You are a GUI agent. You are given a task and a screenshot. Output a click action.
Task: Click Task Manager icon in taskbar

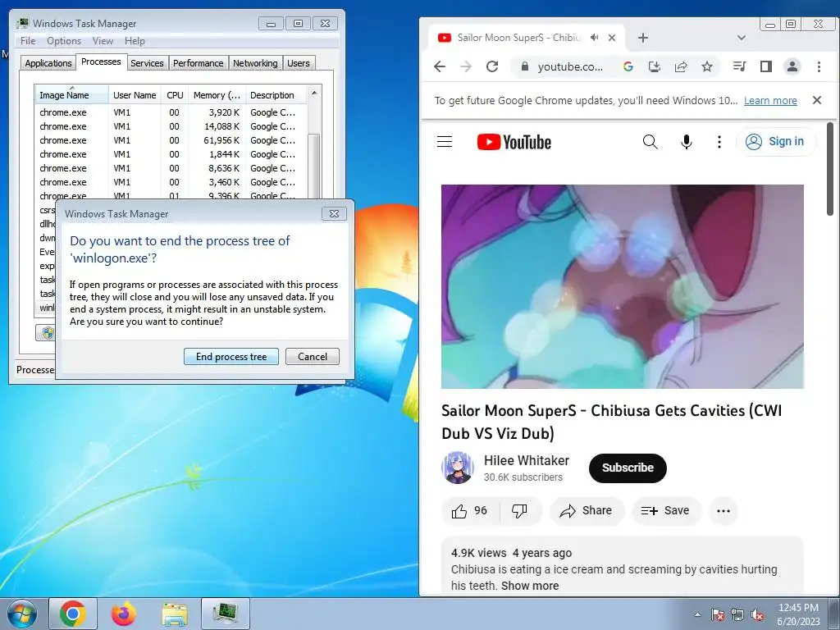point(226,614)
